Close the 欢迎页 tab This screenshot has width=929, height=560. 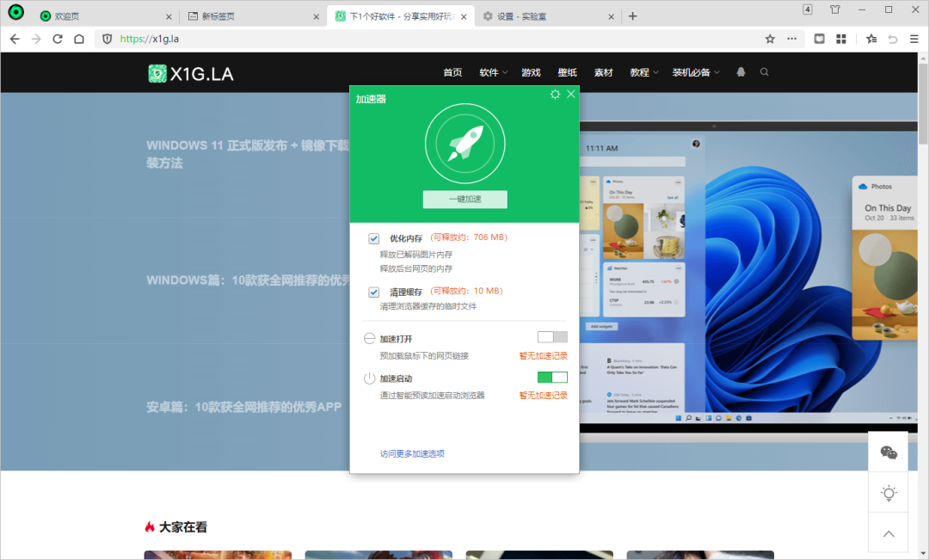click(169, 16)
